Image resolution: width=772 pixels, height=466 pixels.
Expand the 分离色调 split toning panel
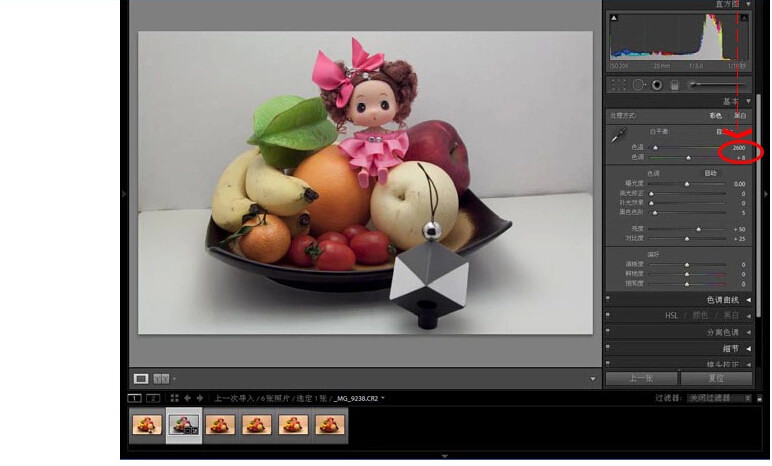click(x=748, y=333)
